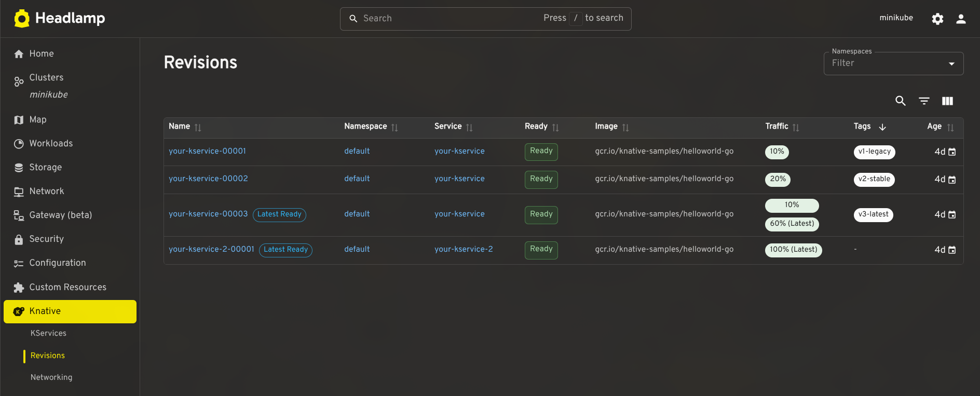Sort by Traffic column arrows
Screen dimensions: 980x396
pyautogui.click(x=796, y=128)
